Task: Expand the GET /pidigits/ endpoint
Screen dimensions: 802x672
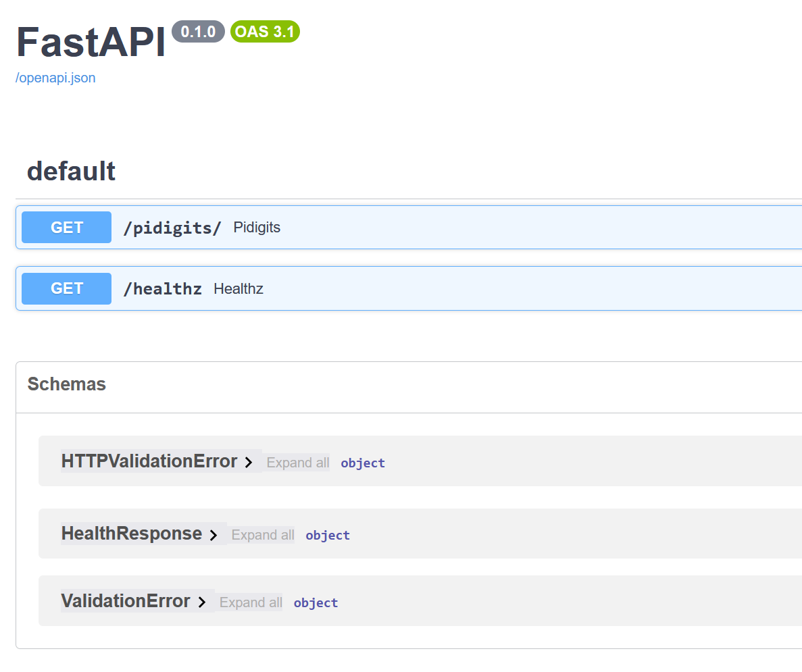Action: click(409, 227)
